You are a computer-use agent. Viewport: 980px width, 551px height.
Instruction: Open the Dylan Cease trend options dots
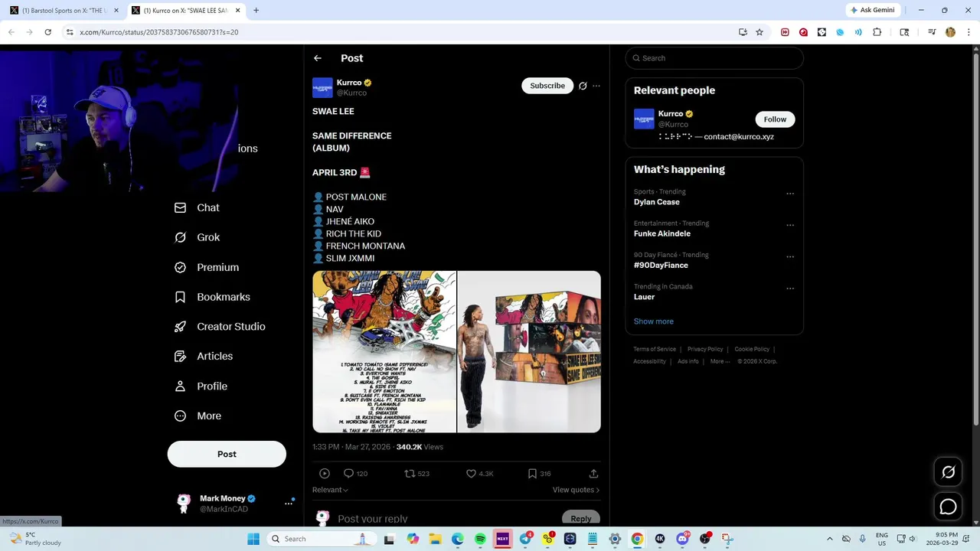tap(790, 194)
